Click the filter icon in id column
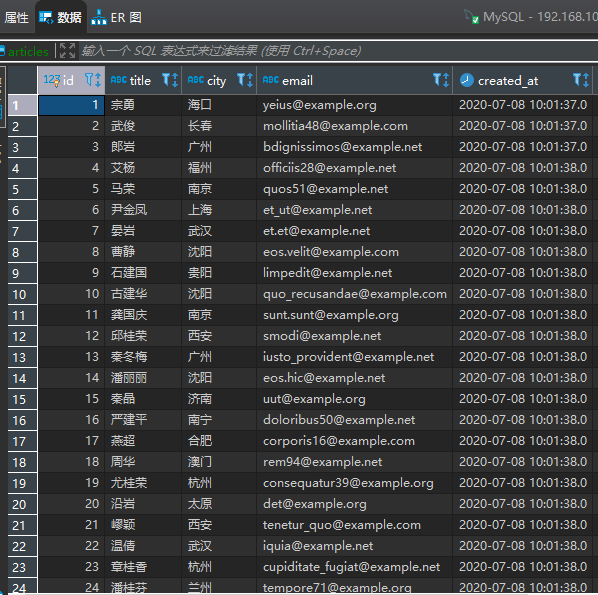Image resolution: width=598 pixels, height=595 pixels. [89, 80]
